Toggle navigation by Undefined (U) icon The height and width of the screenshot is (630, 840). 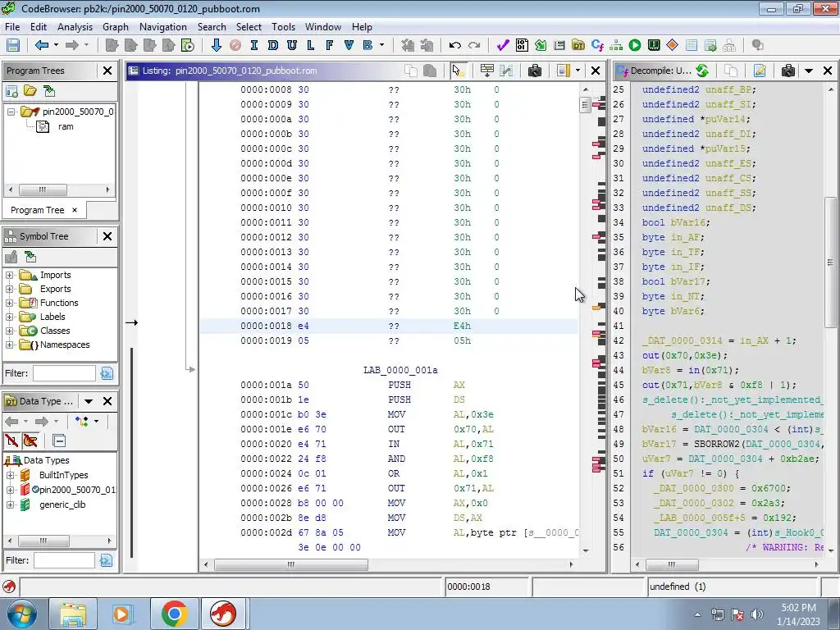pyautogui.click(x=292, y=46)
